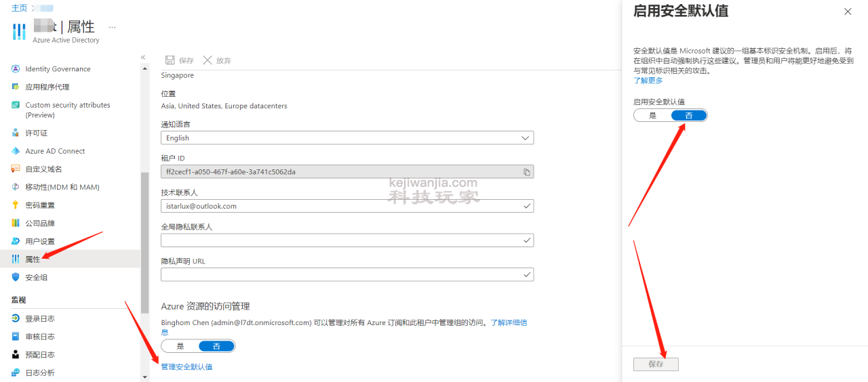Click the Custom security attributes icon
Screen dimensions: 868x382
tap(16, 105)
